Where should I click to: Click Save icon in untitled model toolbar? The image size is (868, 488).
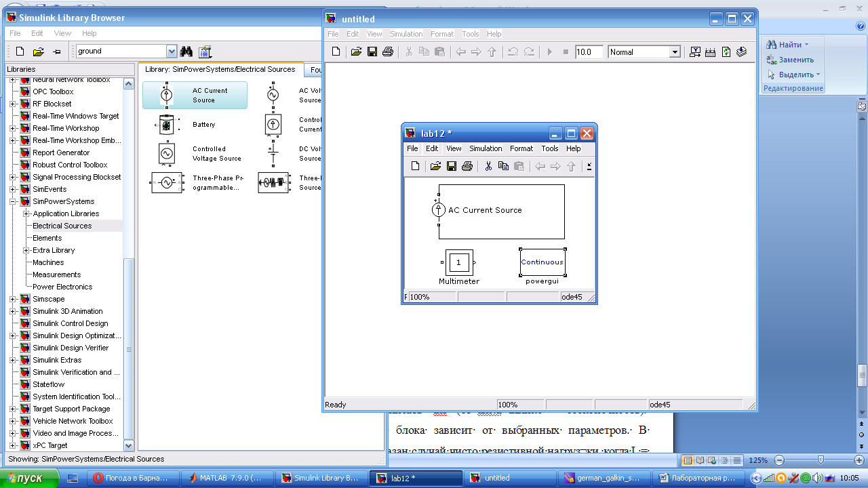372,52
